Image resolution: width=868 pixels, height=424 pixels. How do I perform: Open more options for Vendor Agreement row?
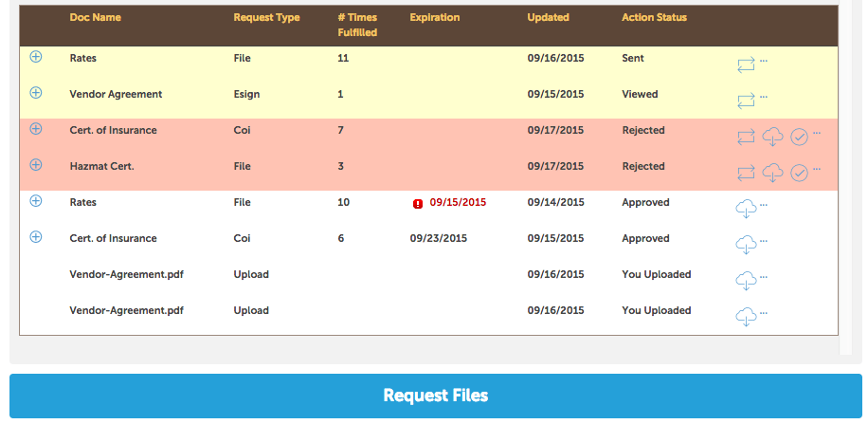(764, 97)
